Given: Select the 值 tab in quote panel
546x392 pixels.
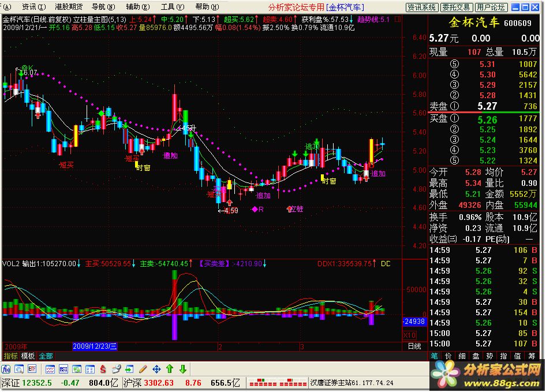Looking at the screenshot, I should click(518, 356).
